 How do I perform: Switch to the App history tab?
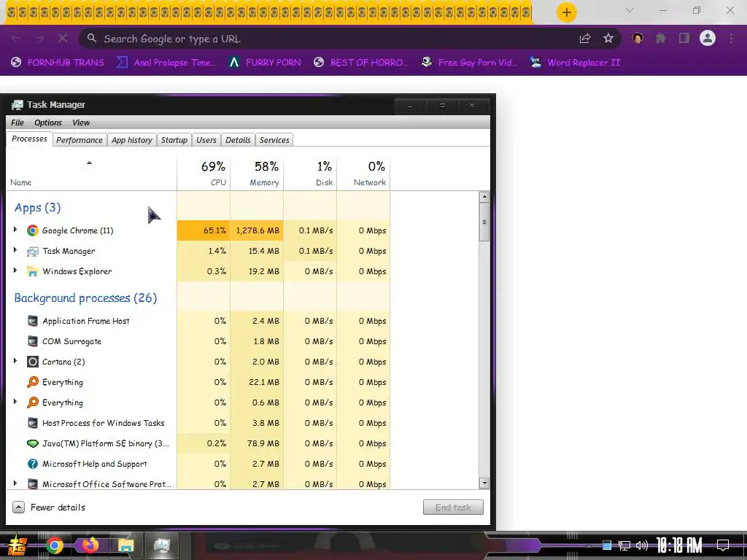point(132,140)
